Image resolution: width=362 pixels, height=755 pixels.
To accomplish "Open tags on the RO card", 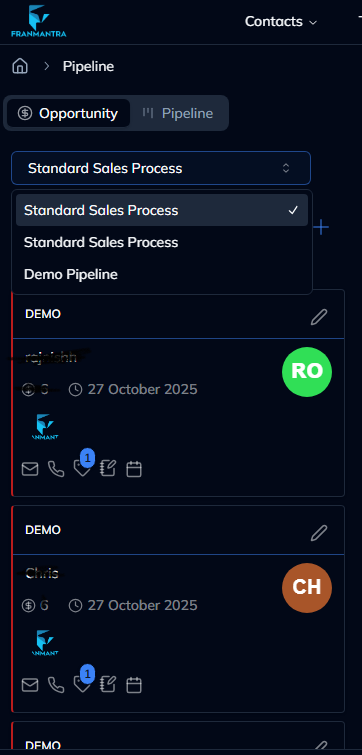I will coord(82,468).
